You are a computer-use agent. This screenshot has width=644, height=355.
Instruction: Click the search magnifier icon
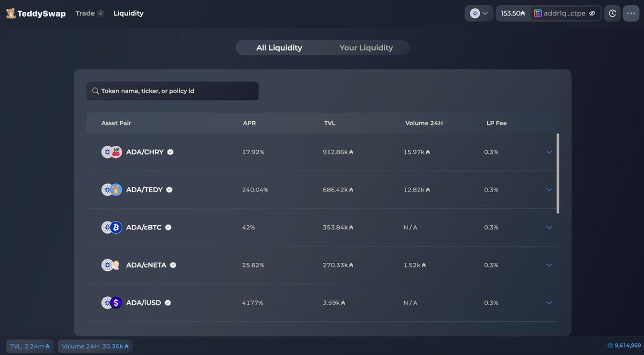(95, 91)
